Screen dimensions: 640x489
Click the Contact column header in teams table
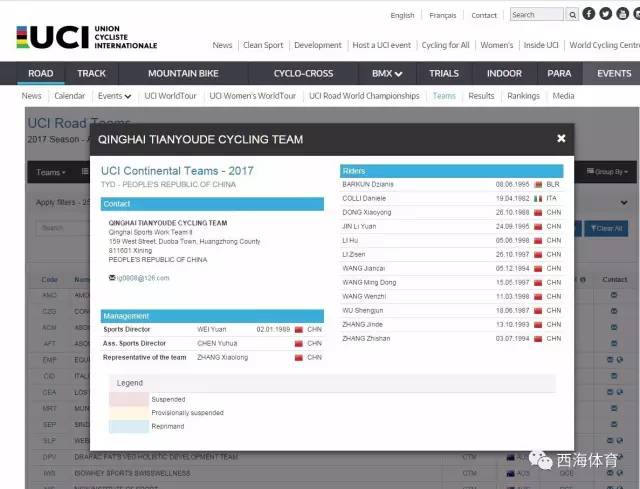[x=615, y=280]
